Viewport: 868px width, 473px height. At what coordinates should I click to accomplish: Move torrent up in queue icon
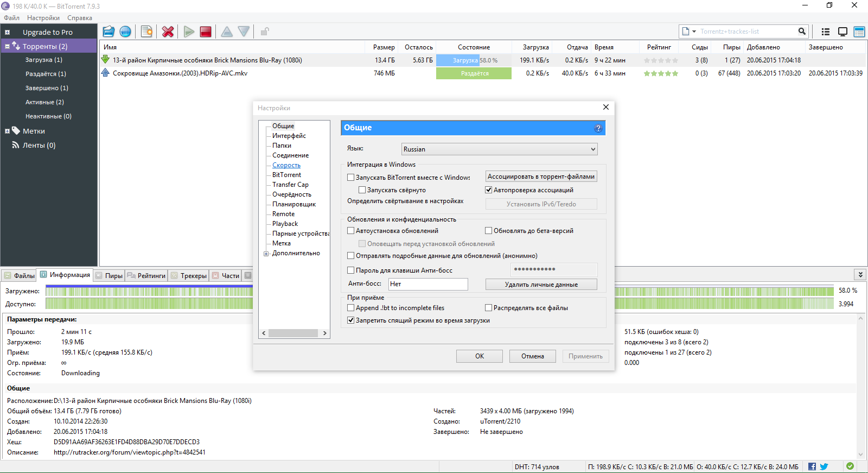(227, 31)
